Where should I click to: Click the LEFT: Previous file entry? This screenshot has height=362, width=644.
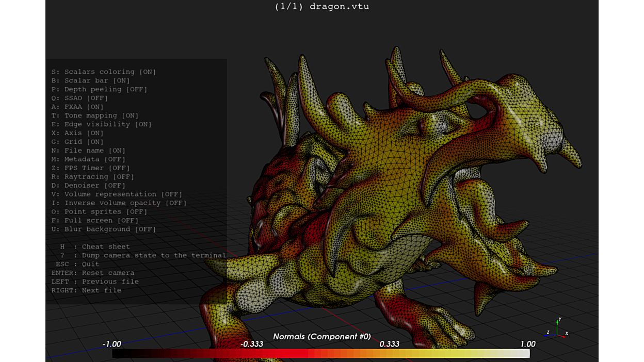95,282
